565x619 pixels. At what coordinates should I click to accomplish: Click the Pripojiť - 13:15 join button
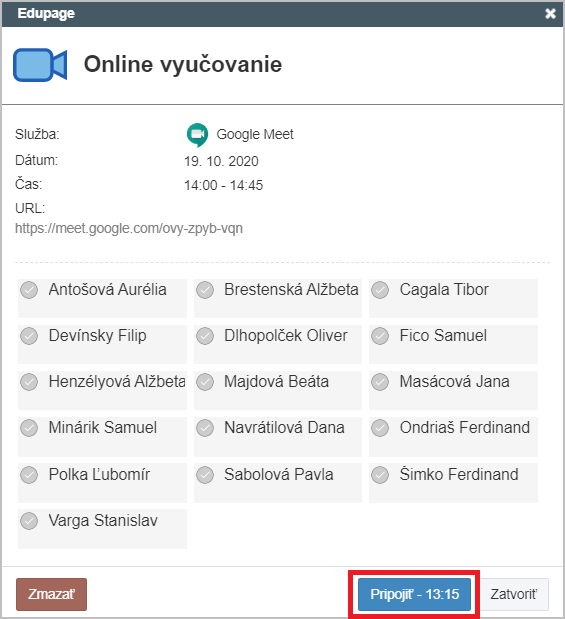pos(414,594)
